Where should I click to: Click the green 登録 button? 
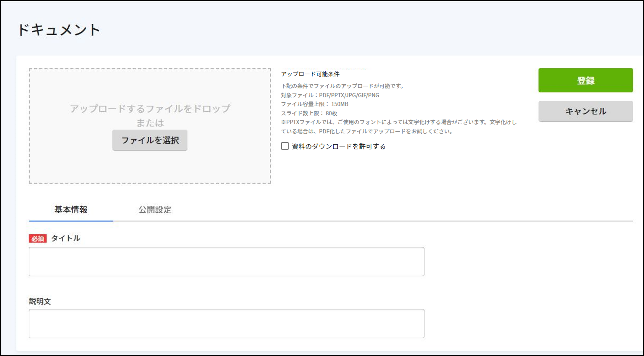pyautogui.click(x=585, y=80)
